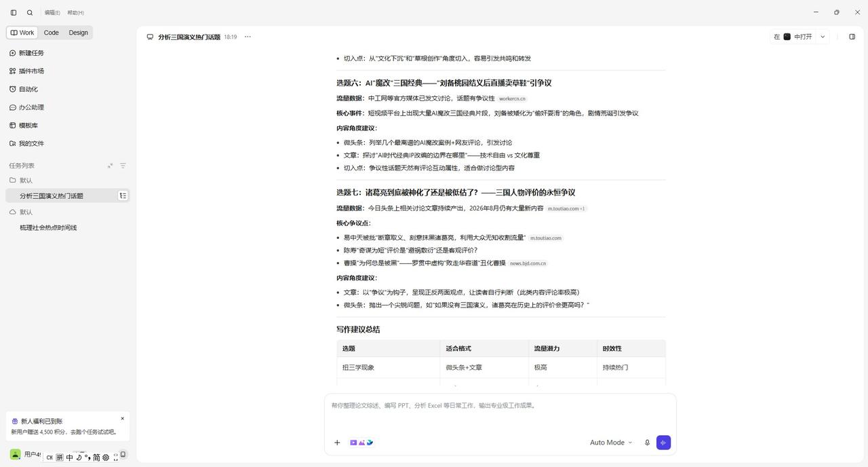Click the list icon beside 分析三国演义热门话题

[123, 195]
